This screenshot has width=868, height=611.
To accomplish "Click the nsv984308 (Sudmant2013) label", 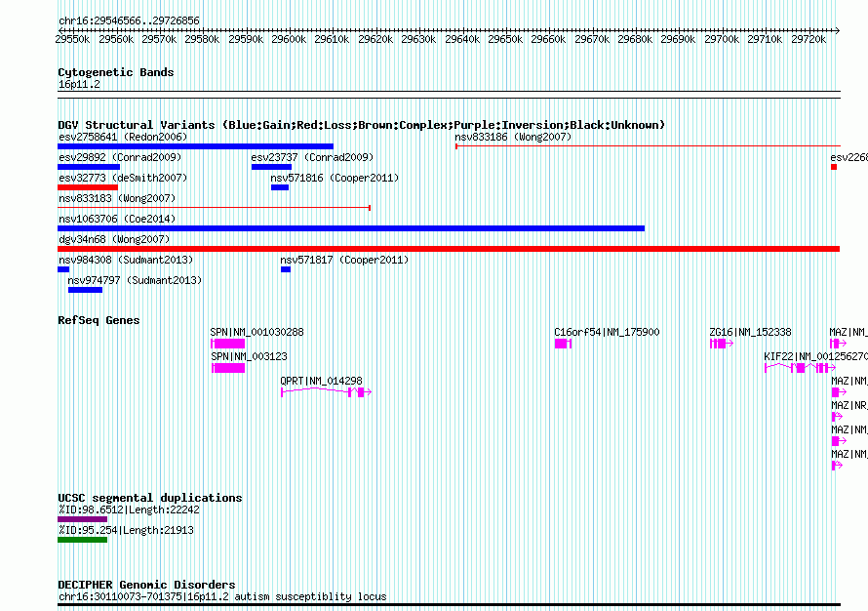I will [126, 260].
